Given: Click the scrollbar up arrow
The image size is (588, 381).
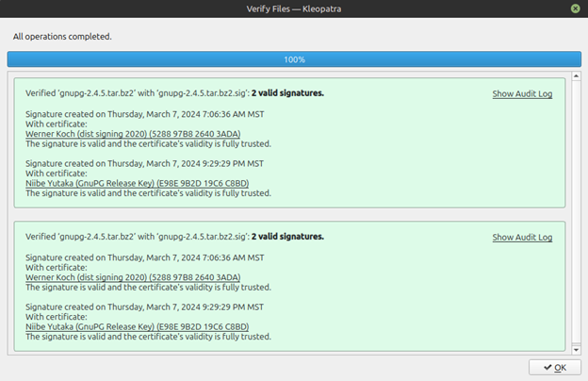Looking at the screenshot, I should point(577,76).
